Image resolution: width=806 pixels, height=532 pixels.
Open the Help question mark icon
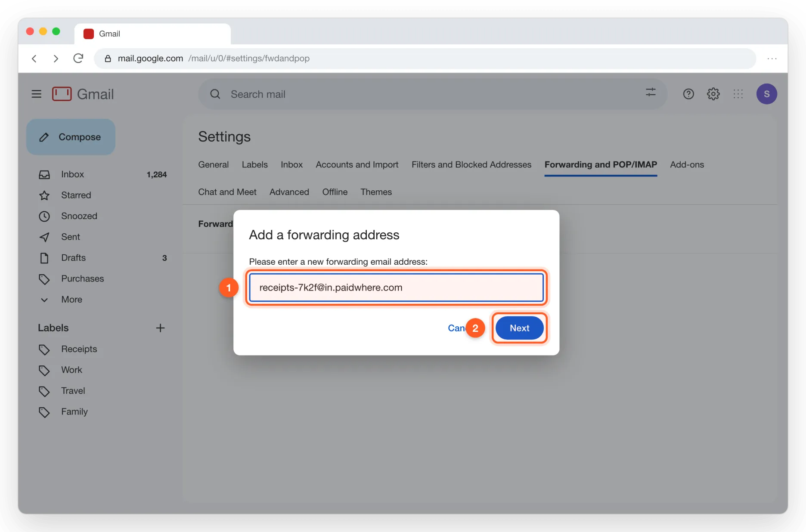coord(688,94)
